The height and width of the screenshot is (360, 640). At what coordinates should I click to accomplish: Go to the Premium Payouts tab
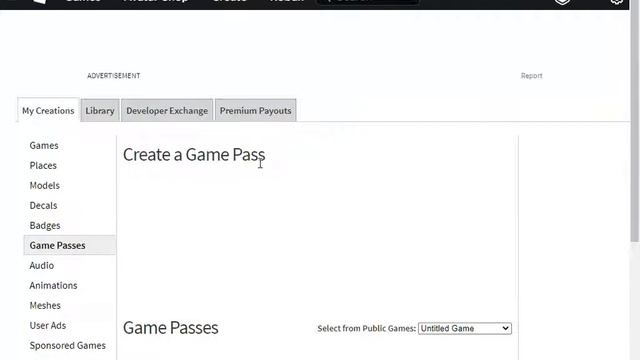coord(256,110)
